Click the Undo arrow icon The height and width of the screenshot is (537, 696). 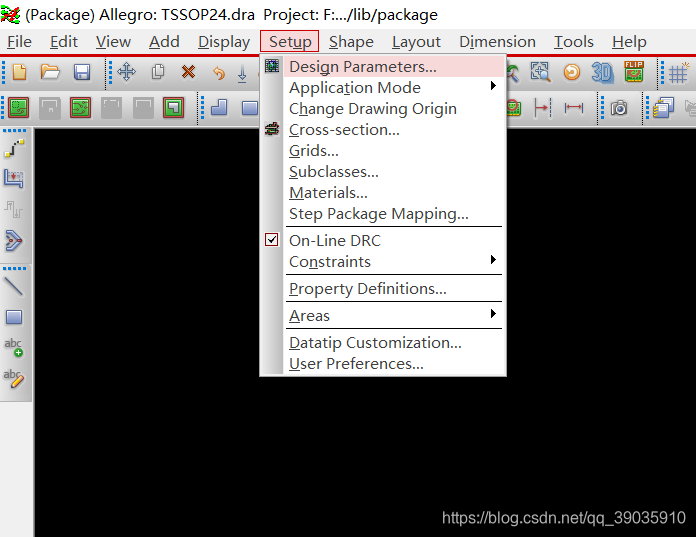click(219, 72)
